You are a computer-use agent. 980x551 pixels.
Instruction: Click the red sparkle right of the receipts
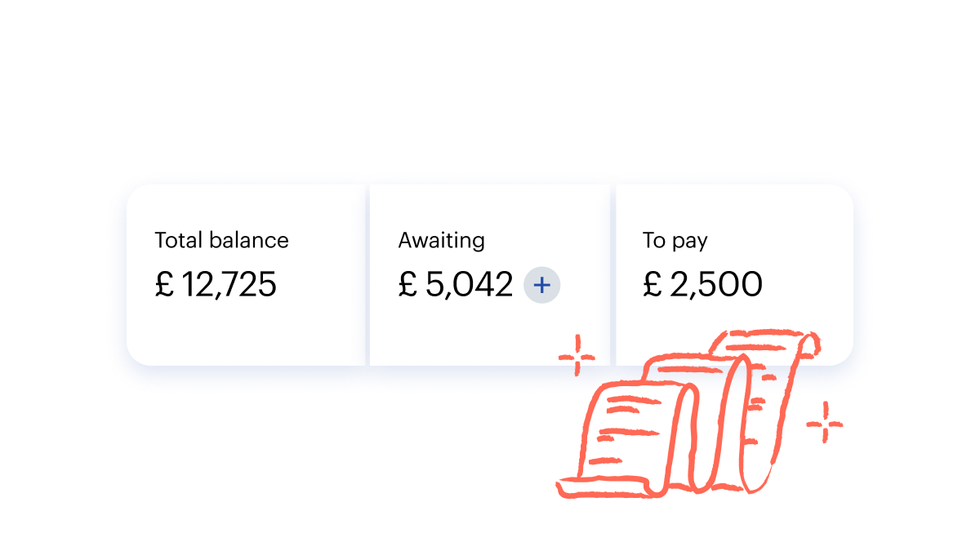(824, 423)
